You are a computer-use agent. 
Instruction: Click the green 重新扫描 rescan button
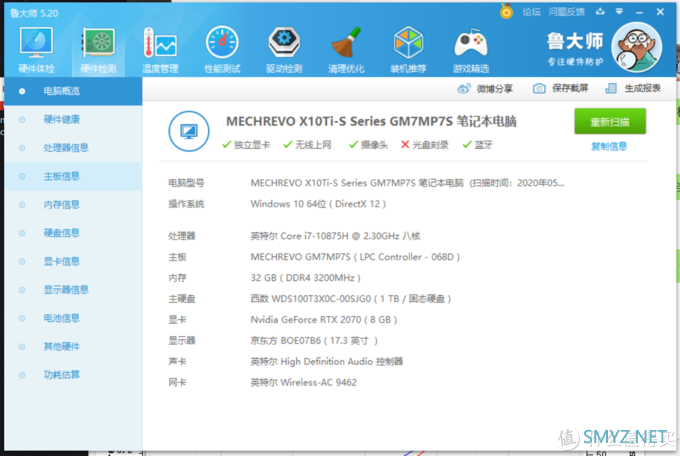[610, 121]
